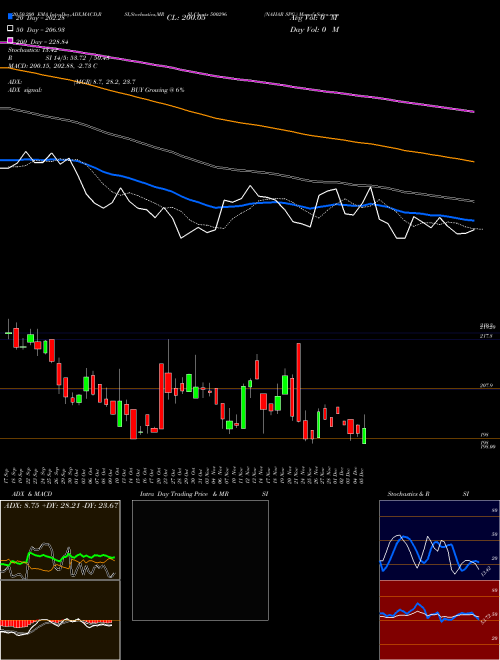Click the 217.8 price level label
500x660 pixels.
tap(486, 336)
